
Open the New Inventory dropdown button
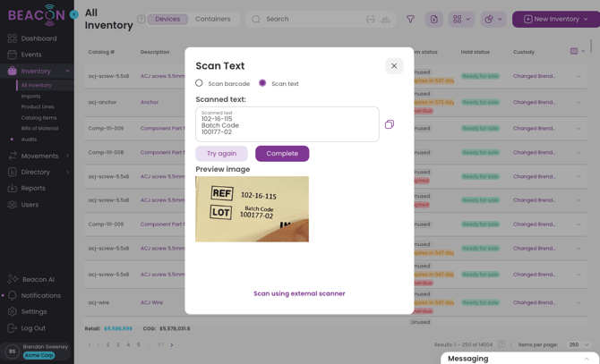(x=556, y=19)
